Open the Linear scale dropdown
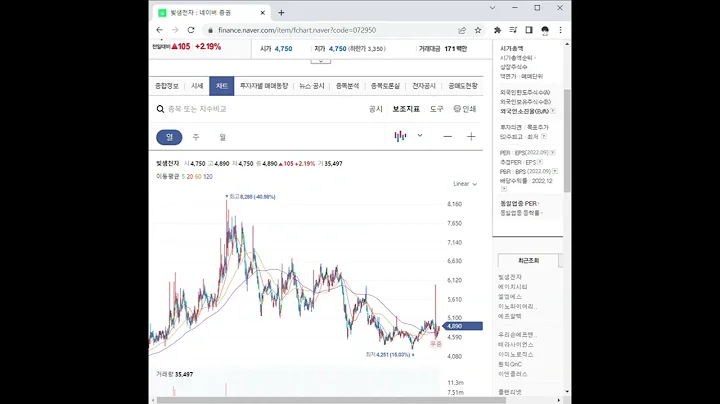 465,184
